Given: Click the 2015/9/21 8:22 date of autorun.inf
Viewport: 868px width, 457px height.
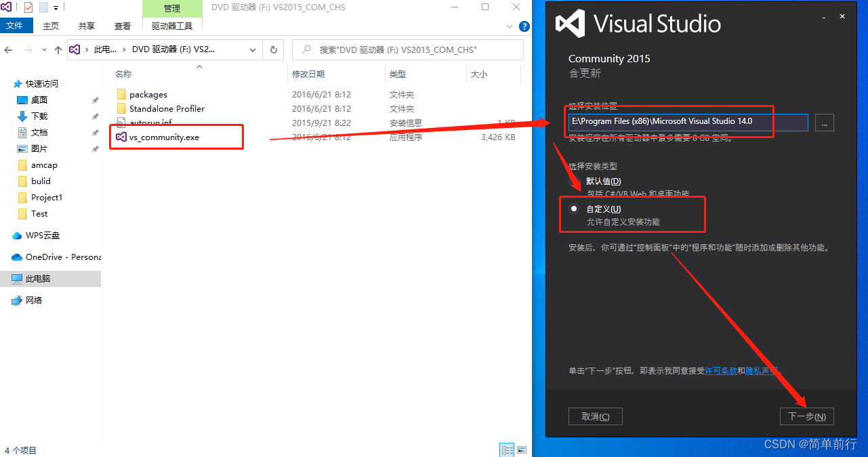Looking at the screenshot, I should [x=321, y=123].
